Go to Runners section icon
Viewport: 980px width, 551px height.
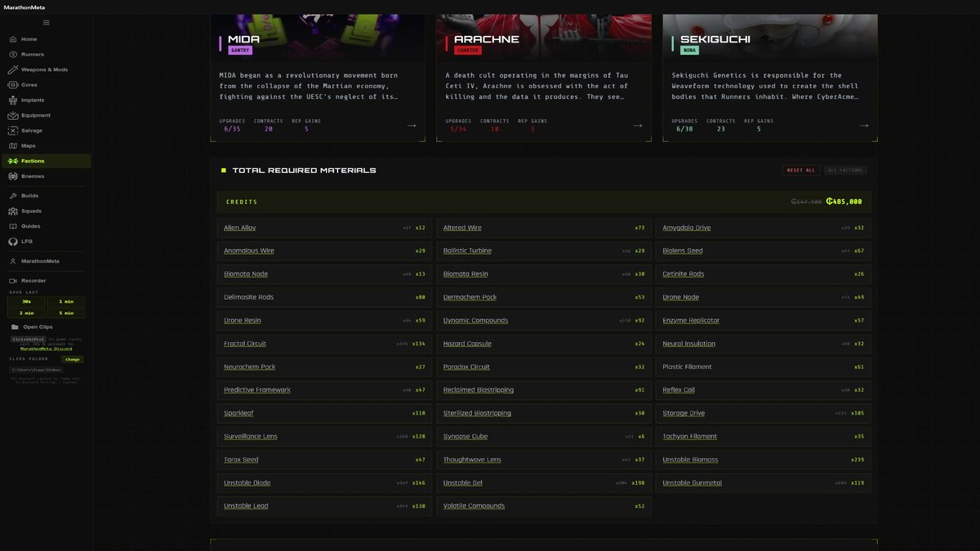13,55
